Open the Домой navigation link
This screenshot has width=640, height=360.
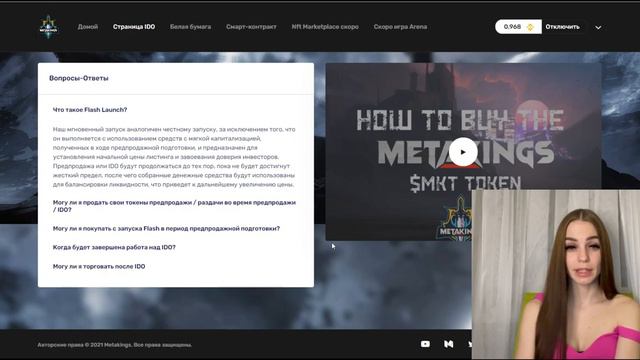[88, 27]
